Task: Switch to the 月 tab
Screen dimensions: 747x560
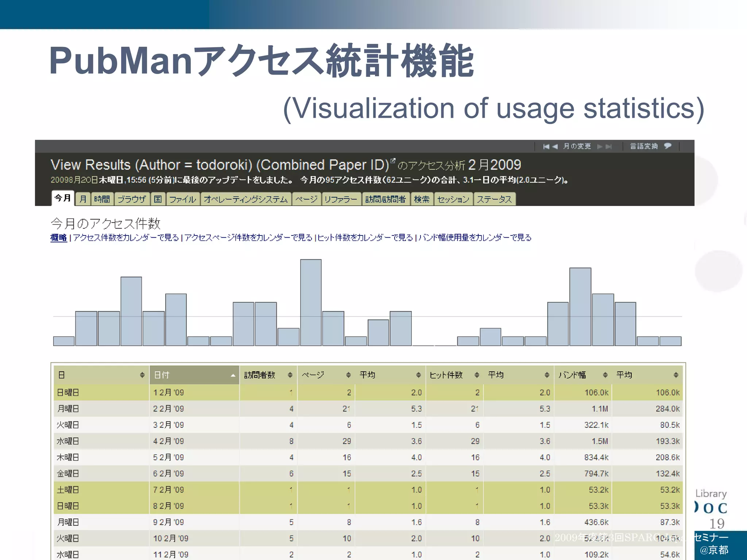Action: click(83, 199)
